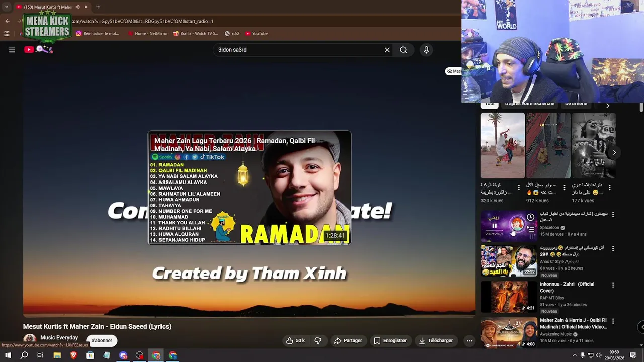
Task: Open the "Réinitialiser le mot..." bookmark
Action: pos(98,34)
